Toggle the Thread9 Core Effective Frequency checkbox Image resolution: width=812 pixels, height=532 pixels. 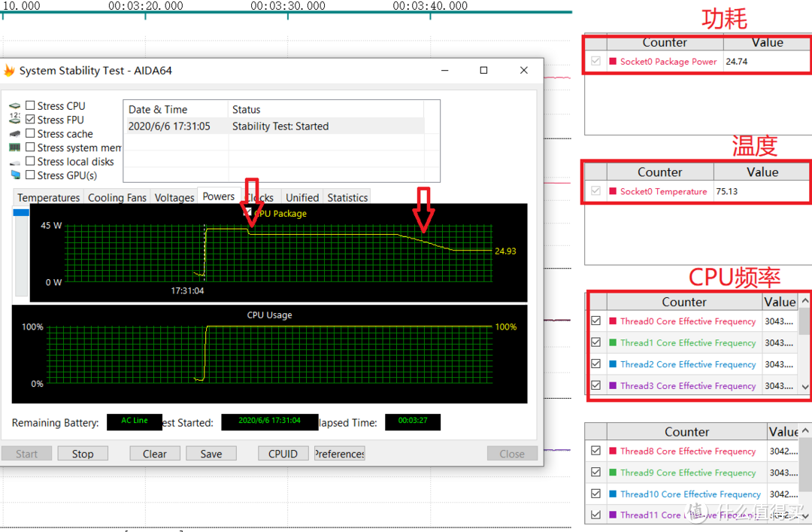pos(596,473)
